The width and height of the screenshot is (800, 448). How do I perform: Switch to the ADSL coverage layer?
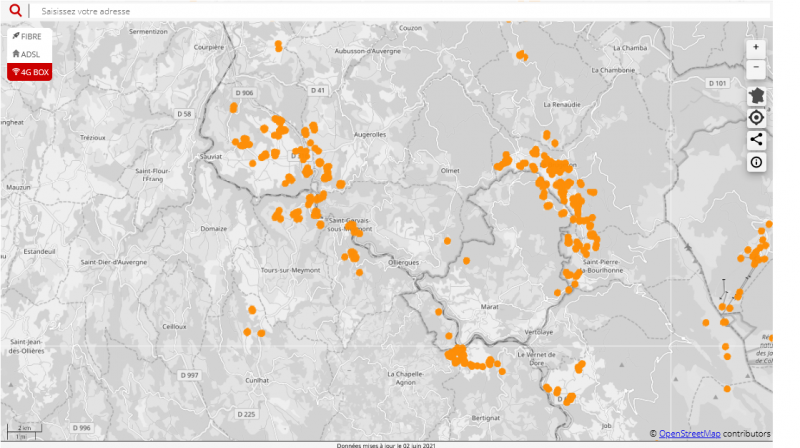tap(28, 54)
